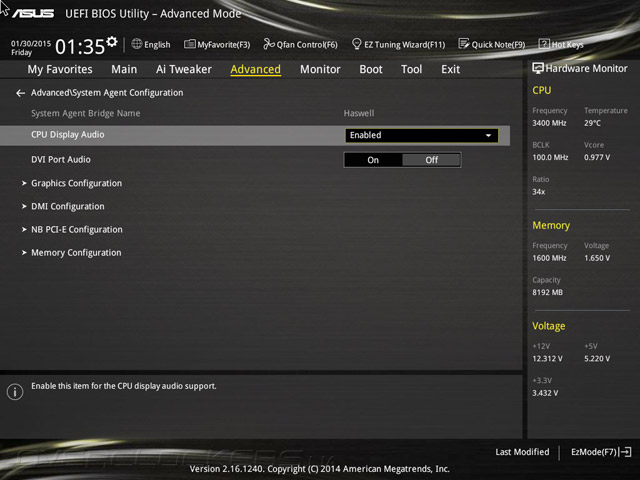640x480 pixels.
Task: Click the Haswell value
Action: pyautogui.click(x=359, y=113)
